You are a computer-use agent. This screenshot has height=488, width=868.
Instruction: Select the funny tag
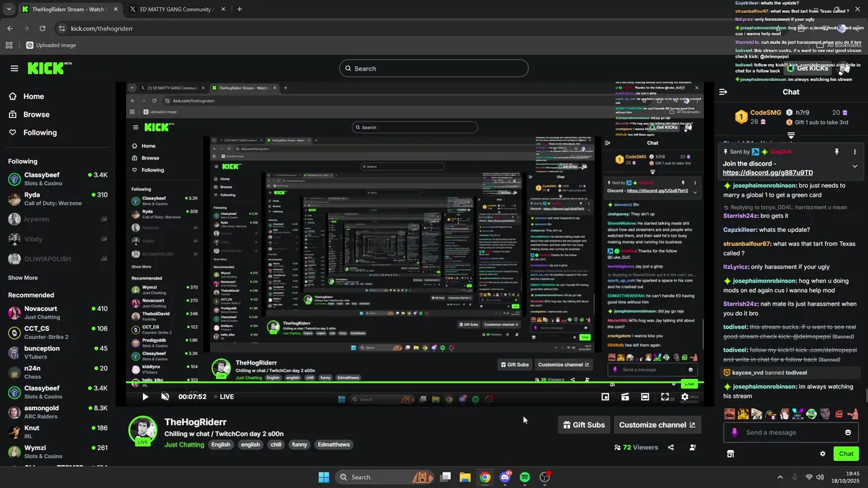(300, 445)
